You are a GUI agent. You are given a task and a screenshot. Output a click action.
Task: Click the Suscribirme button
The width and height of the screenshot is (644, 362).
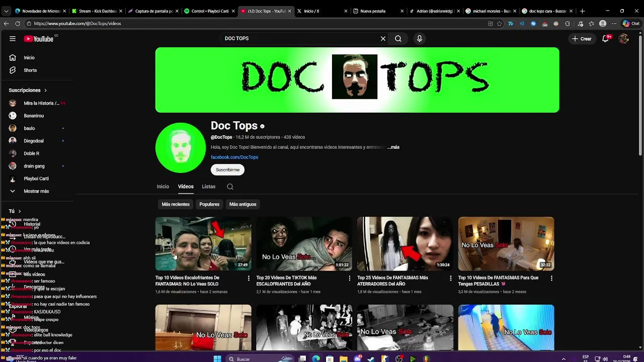coord(228,170)
